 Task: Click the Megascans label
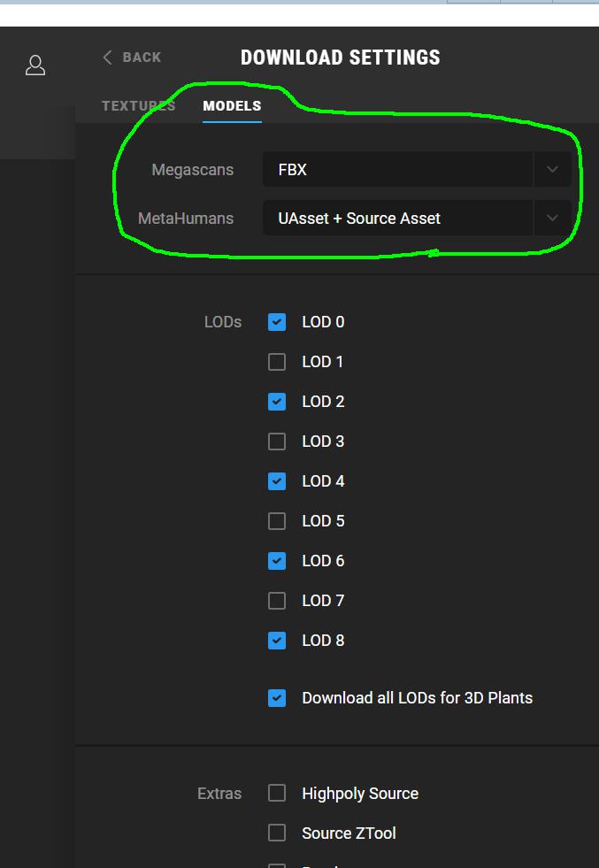tap(193, 170)
